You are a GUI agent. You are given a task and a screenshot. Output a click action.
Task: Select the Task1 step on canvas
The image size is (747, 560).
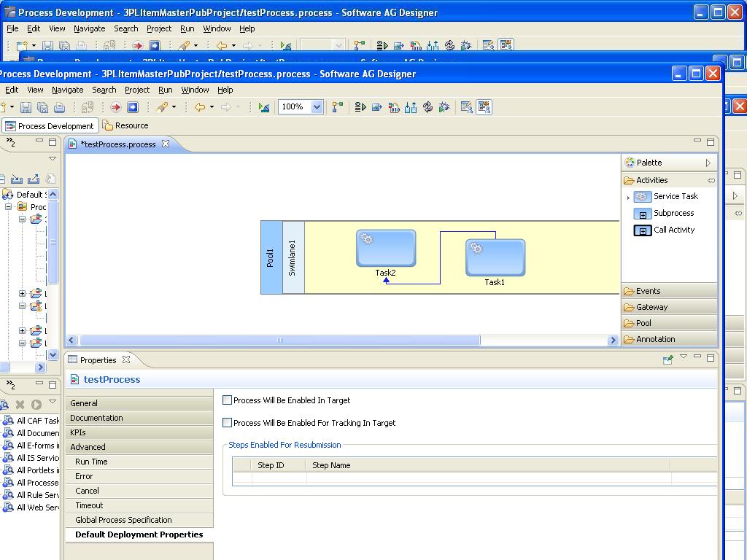pyautogui.click(x=495, y=257)
